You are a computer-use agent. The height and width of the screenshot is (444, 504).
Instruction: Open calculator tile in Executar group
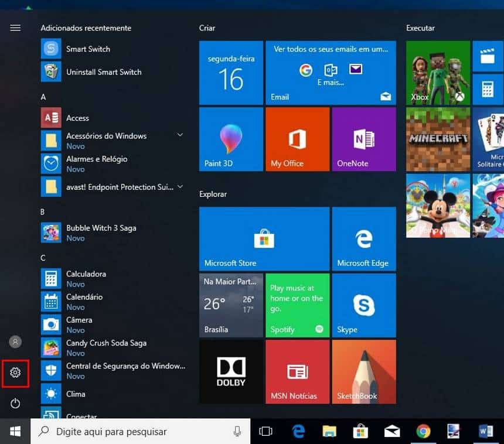[488, 89]
